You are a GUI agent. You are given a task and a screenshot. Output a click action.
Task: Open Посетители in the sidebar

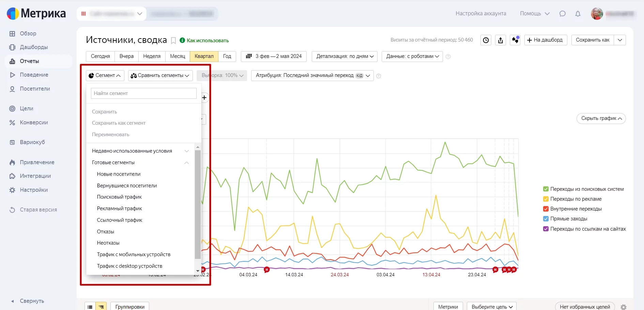click(x=35, y=89)
